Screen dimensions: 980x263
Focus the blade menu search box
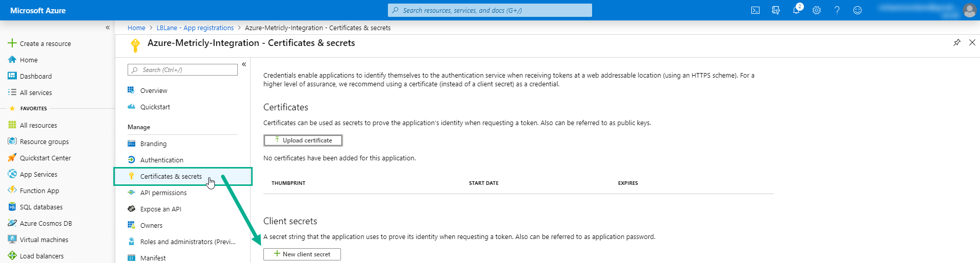coord(183,69)
